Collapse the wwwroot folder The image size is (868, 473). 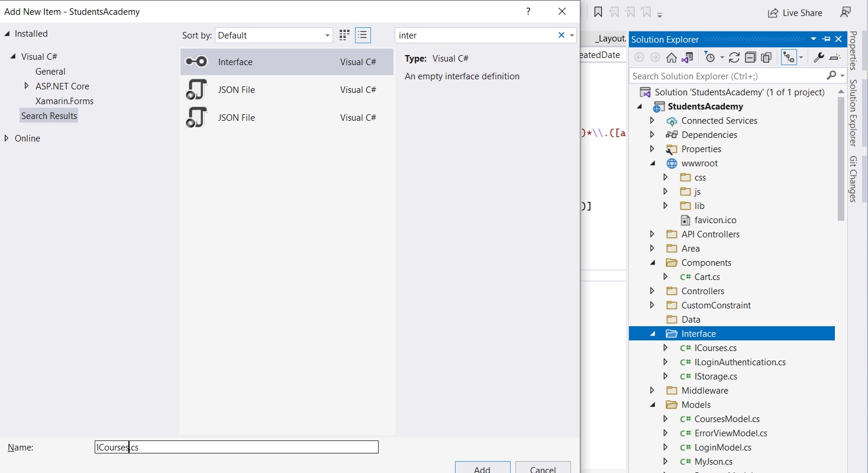click(x=652, y=163)
